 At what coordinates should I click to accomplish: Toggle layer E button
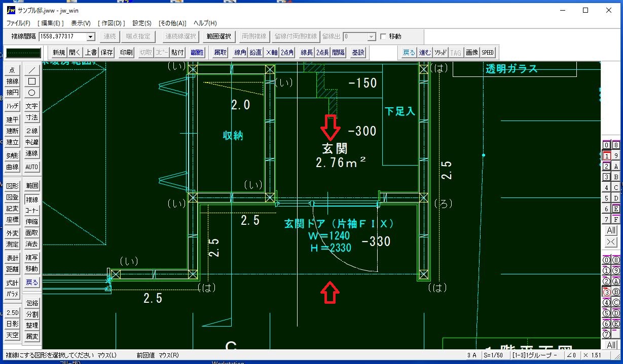(x=616, y=209)
